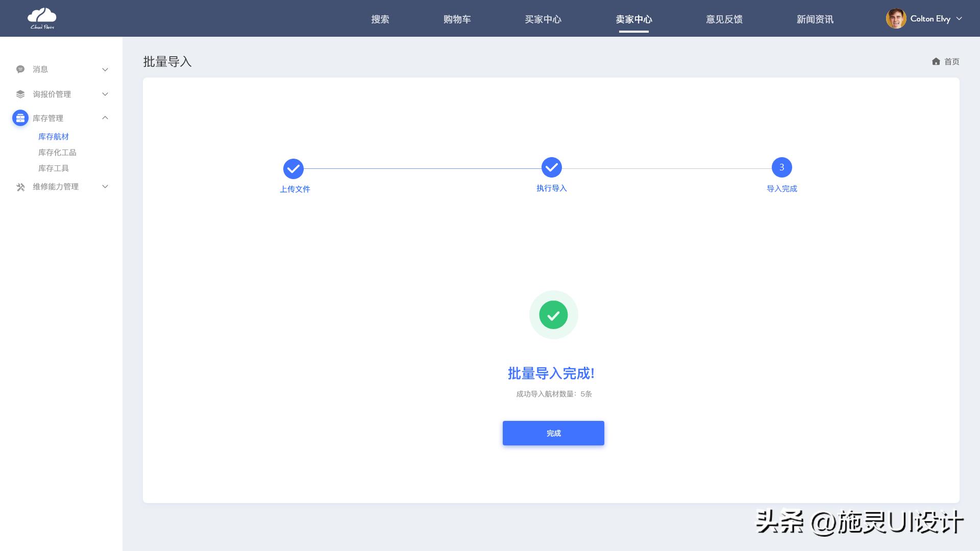Select the Colton Elvy avatar photo

click(x=896, y=18)
